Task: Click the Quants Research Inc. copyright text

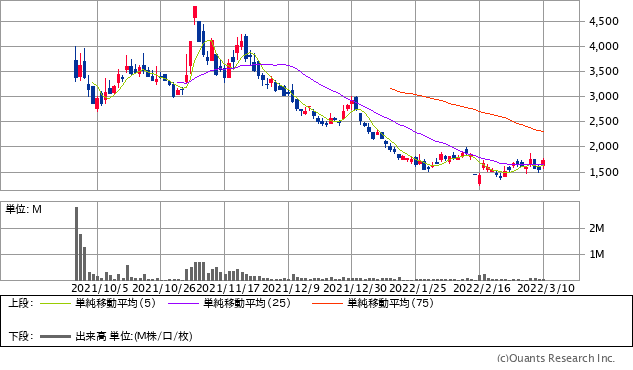Action: pos(555,358)
